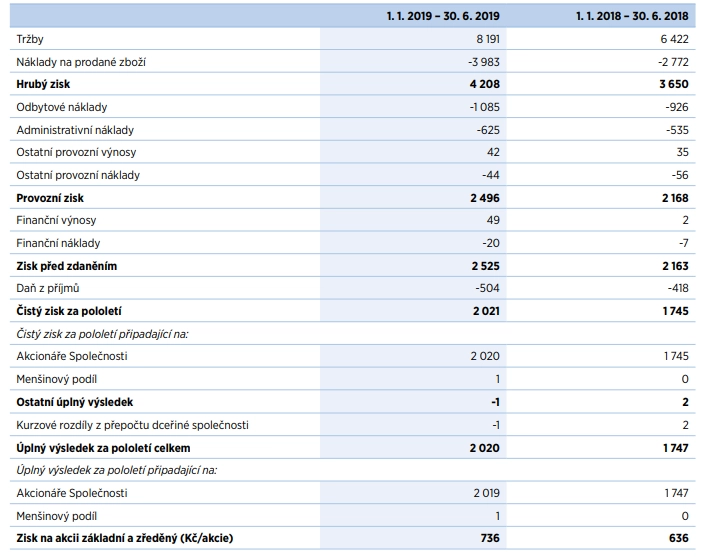705x557 pixels.
Task: Click the 2019 earnings per share value 736
Action: (490, 538)
